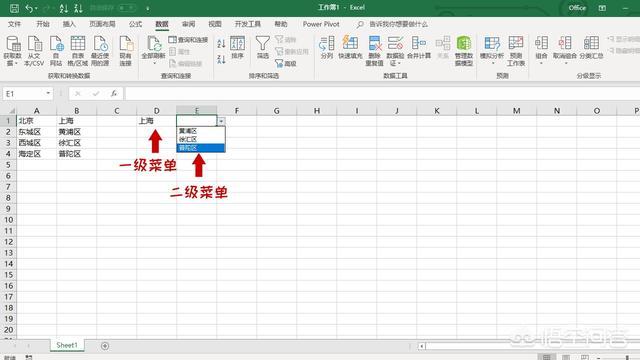Screen dimensions: 640x360
Task: Click Sort A to Z ascending icon
Action: [x=221, y=43]
